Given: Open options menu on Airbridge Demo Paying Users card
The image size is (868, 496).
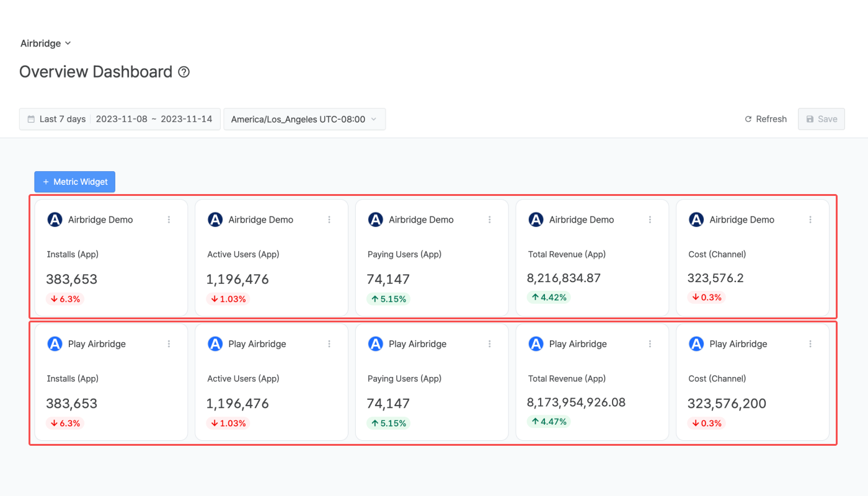Looking at the screenshot, I should [x=490, y=219].
